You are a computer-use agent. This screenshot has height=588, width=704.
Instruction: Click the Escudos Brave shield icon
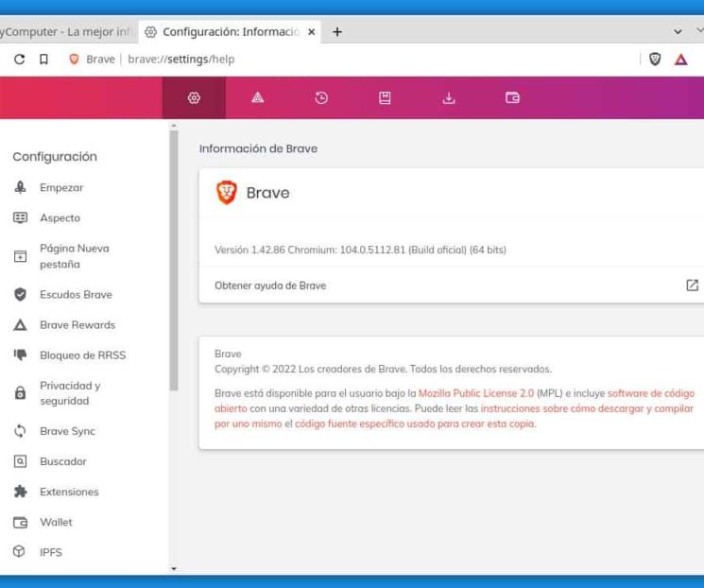tap(20, 295)
